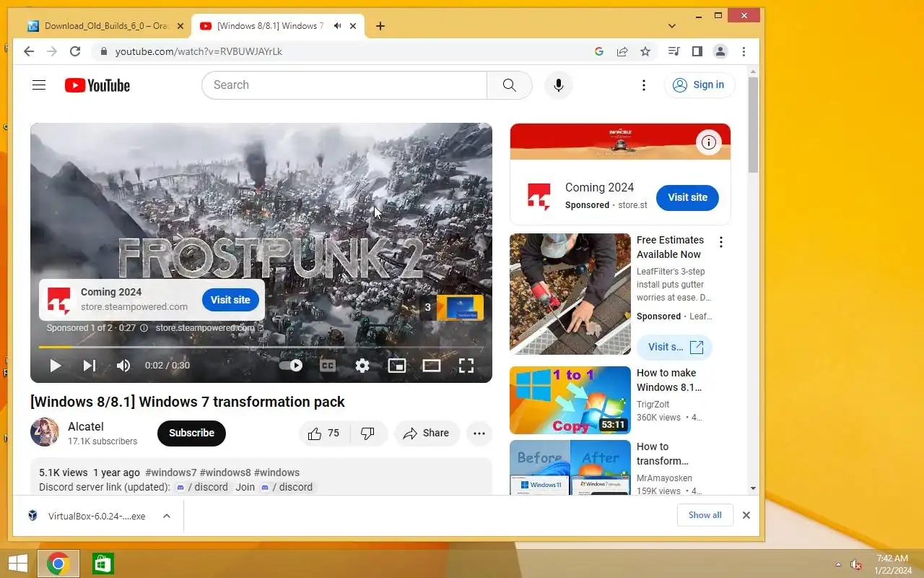Open the LeafFilter gutter ad thumbnail
The height and width of the screenshot is (578, 924).
(570, 293)
